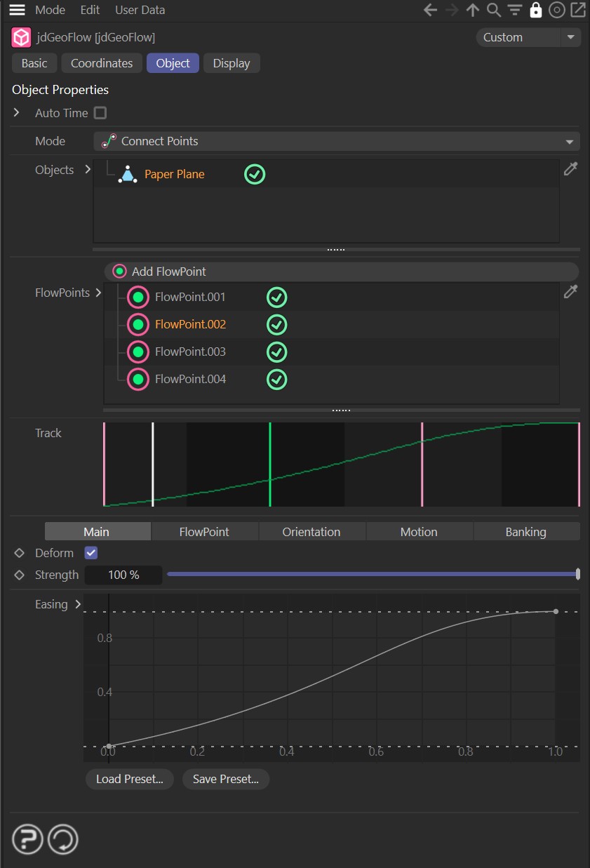This screenshot has height=868, width=590.
Task: Expand the Easing curve options
Action: [x=78, y=604]
